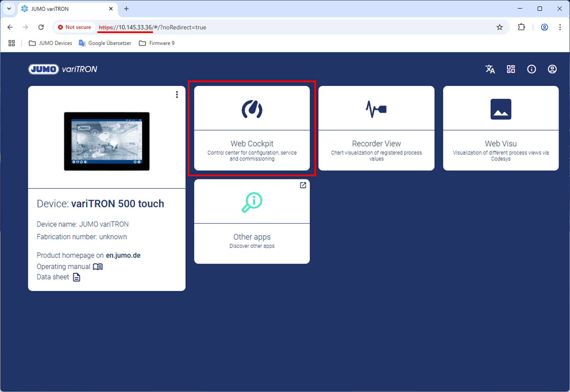This screenshot has width=570, height=392.
Task: Open the Recorder View waveform icon
Action: (x=376, y=109)
